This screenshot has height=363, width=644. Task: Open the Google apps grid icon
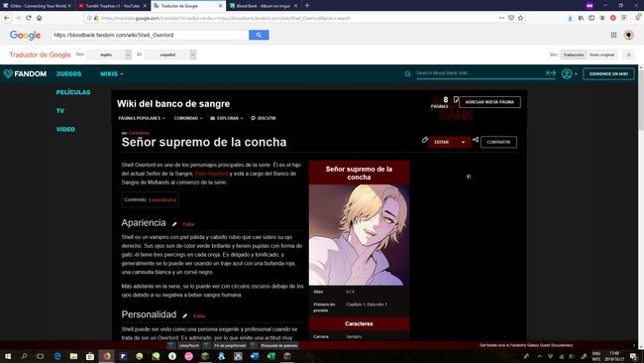613,35
